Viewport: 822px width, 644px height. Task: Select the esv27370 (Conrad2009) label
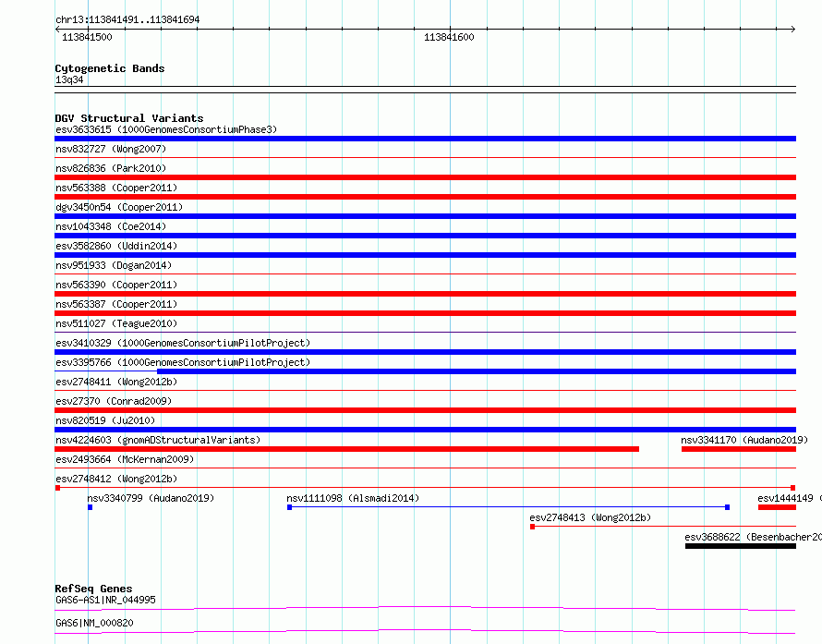coord(114,401)
